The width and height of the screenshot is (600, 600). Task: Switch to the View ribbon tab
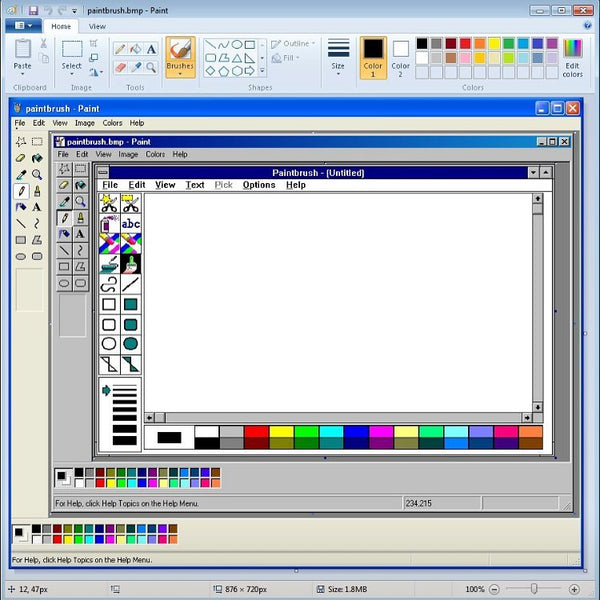(97, 26)
